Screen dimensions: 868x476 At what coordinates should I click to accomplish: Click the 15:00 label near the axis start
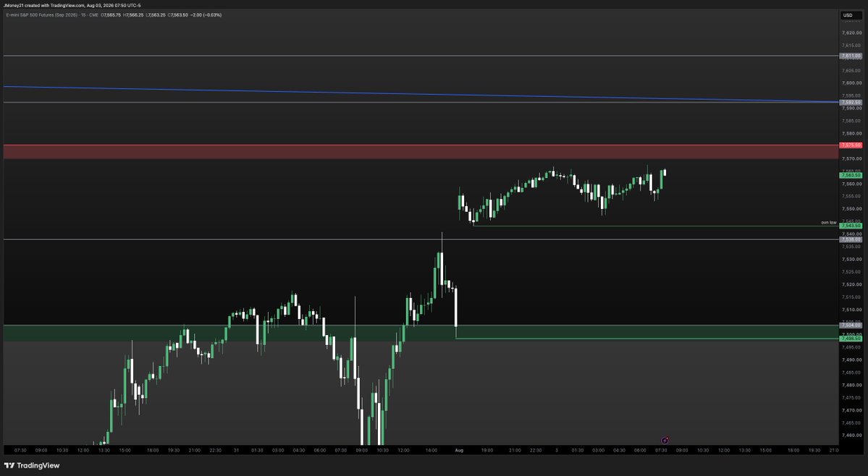[x=125, y=451]
